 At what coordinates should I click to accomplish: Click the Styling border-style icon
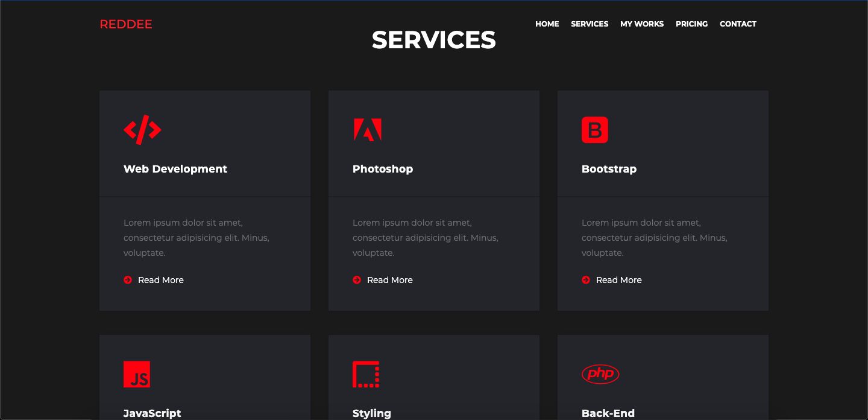pos(366,374)
